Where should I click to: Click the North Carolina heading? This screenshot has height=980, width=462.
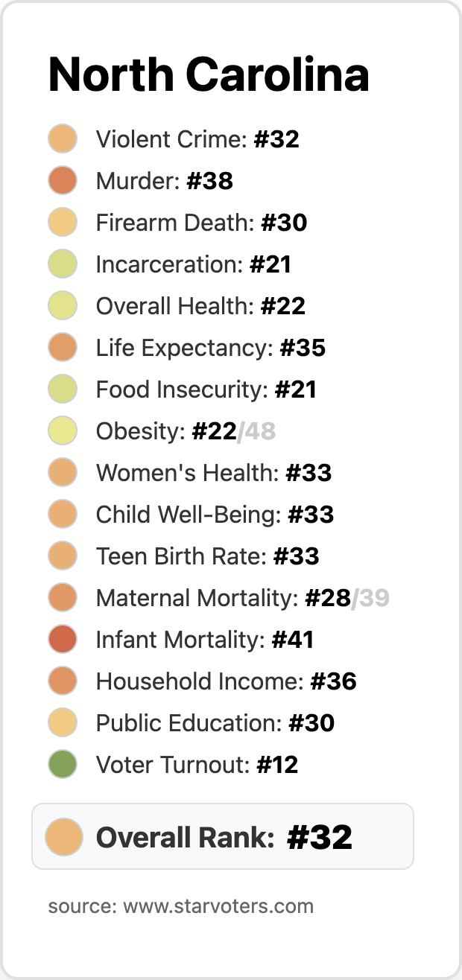click(x=209, y=74)
